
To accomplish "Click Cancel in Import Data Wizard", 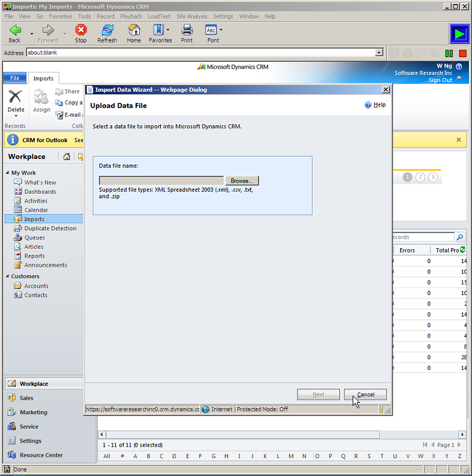I will click(x=365, y=394).
